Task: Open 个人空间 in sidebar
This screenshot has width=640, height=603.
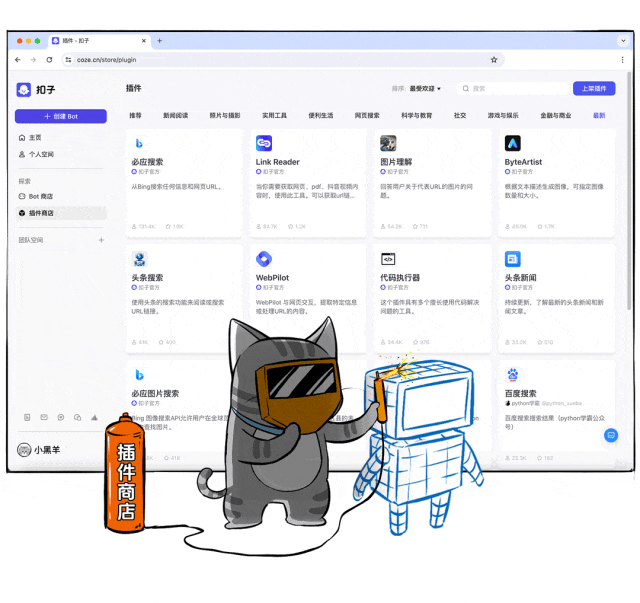Action: [36, 154]
